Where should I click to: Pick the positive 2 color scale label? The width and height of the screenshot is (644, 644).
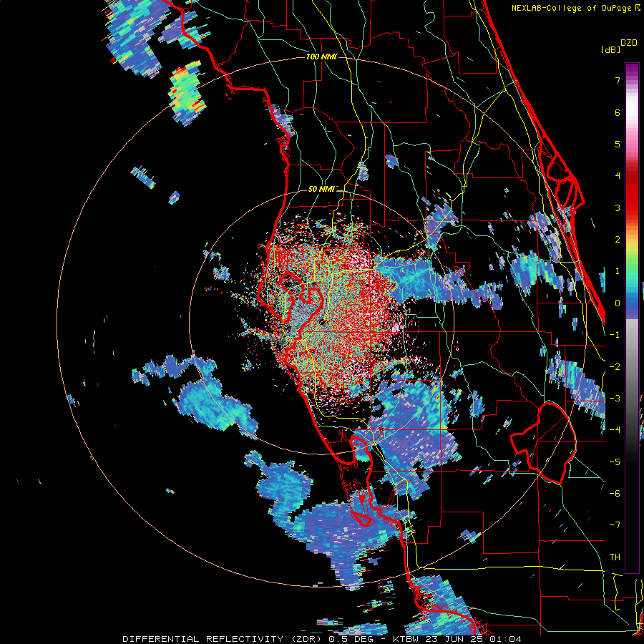coord(618,240)
